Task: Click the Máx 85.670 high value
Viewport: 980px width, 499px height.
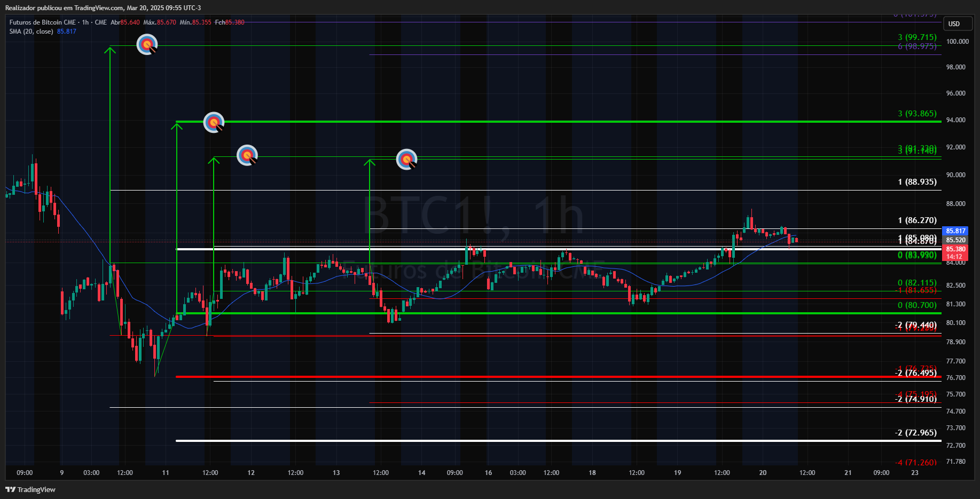Action: tap(160, 22)
